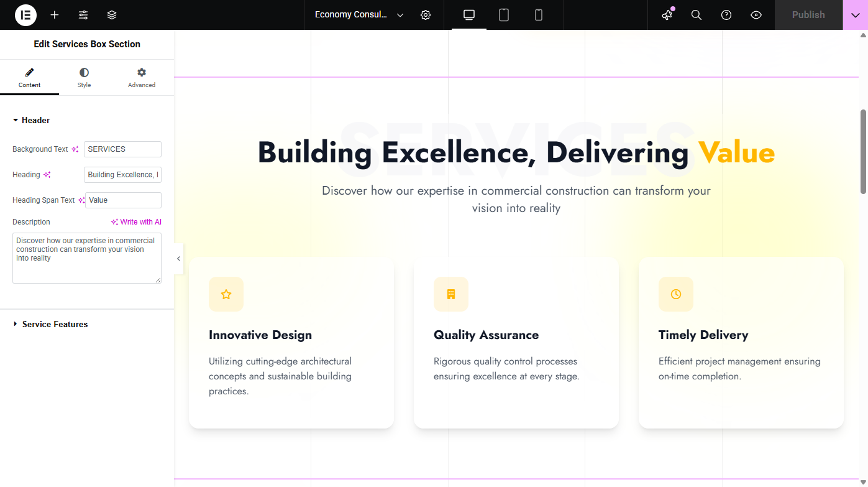The width and height of the screenshot is (868, 487).
Task: Collapse the Header section
Action: pos(35,120)
